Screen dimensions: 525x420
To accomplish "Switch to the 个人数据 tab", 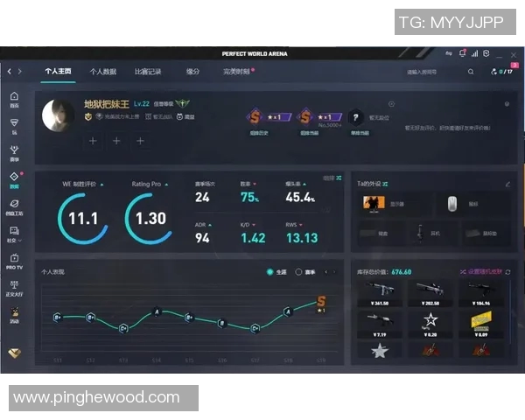I will [102, 72].
